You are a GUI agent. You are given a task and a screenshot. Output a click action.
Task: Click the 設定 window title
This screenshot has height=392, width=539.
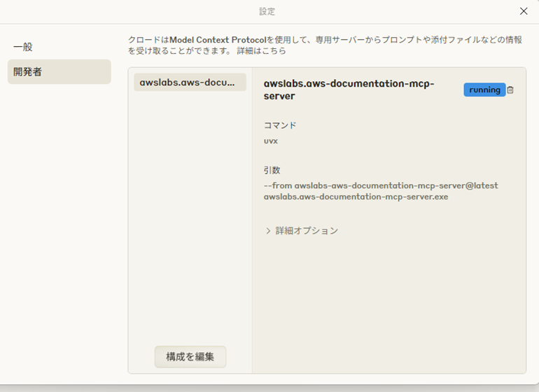(x=269, y=11)
